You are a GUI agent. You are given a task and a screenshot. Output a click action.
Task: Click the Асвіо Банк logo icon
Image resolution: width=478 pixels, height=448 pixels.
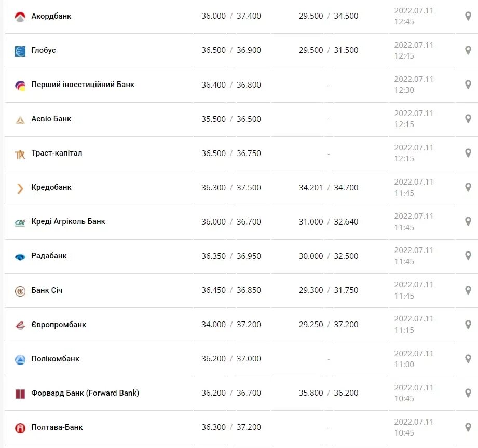[20, 120]
